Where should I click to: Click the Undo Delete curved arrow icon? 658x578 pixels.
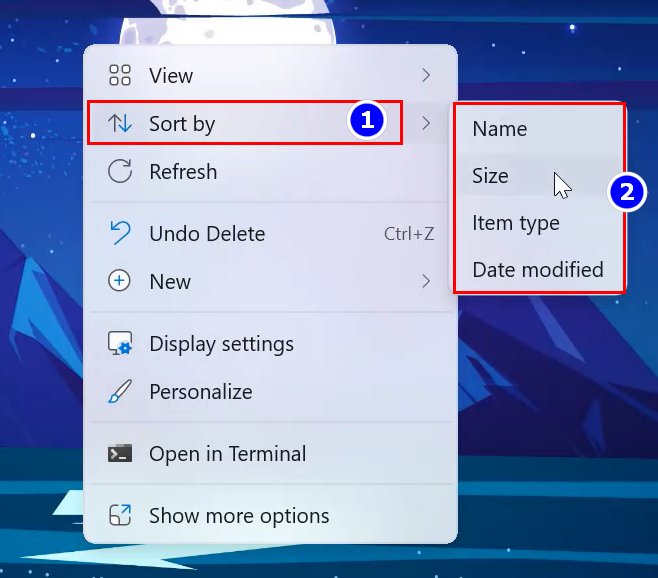click(120, 234)
